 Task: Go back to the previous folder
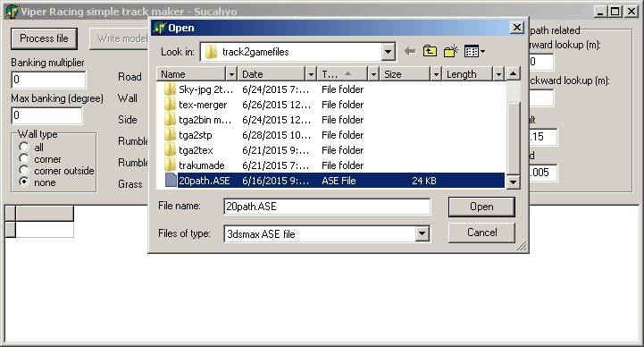tap(410, 51)
